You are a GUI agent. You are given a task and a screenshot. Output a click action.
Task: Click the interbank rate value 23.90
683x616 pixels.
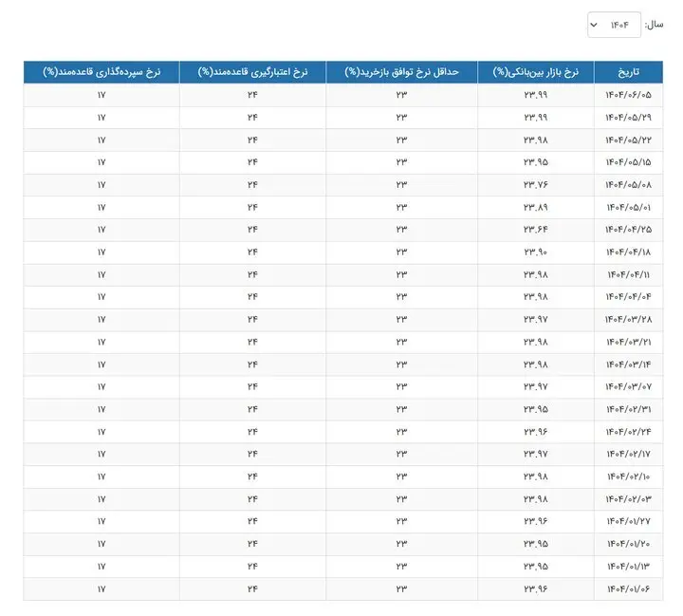click(x=536, y=252)
